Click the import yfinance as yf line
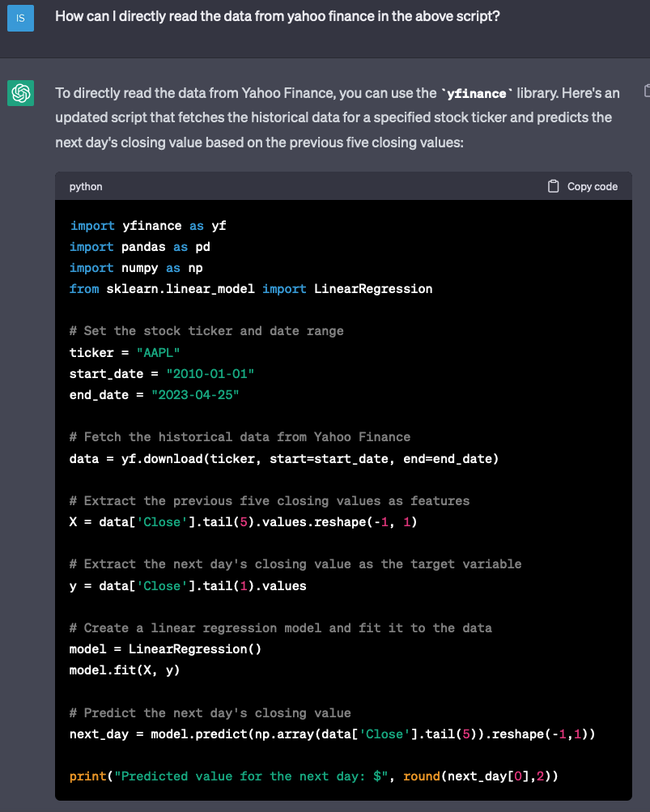The width and height of the screenshot is (650, 812). click(x=148, y=226)
